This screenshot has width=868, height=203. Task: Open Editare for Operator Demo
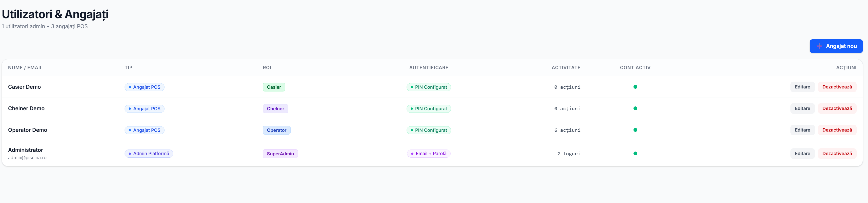pyautogui.click(x=802, y=130)
